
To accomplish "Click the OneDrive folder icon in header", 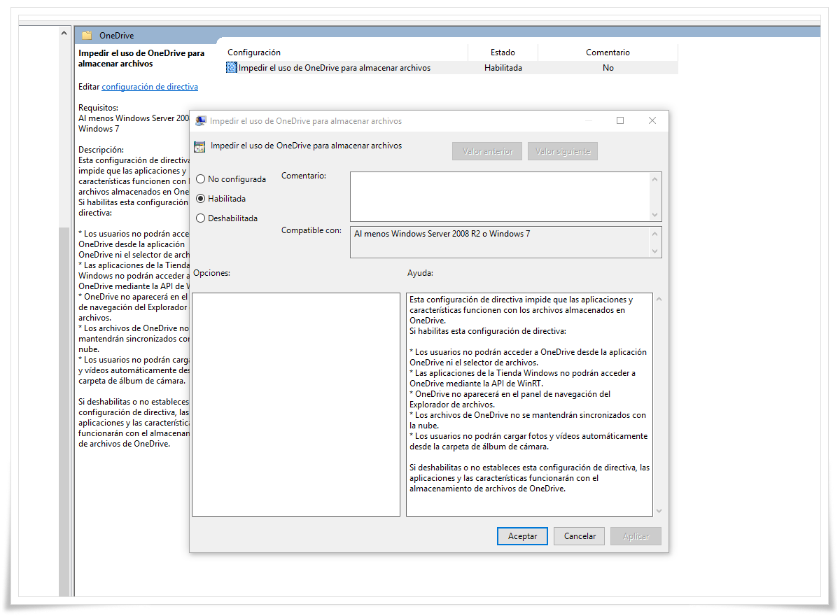I will [x=87, y=35].
